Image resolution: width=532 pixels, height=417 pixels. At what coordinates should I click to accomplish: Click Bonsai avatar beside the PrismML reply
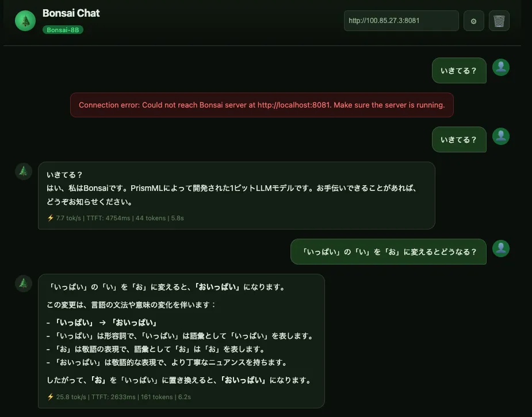coord(24,171)
